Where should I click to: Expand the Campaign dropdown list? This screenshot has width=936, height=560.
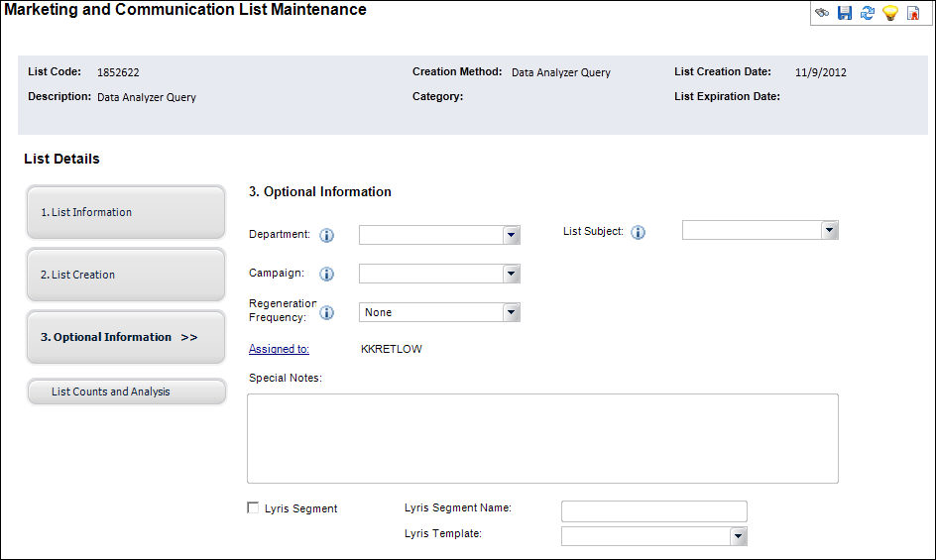click(511, 274)
